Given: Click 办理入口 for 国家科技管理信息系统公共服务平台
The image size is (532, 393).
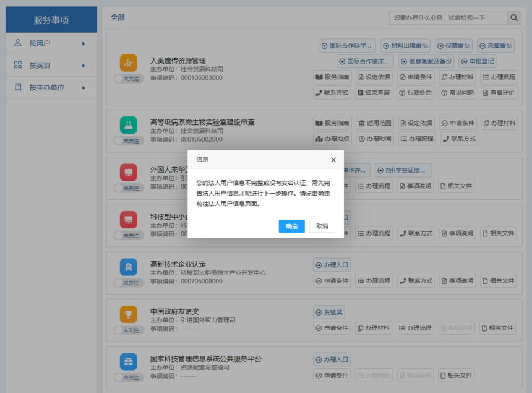Looking at the screenshot, I should 332,360.
